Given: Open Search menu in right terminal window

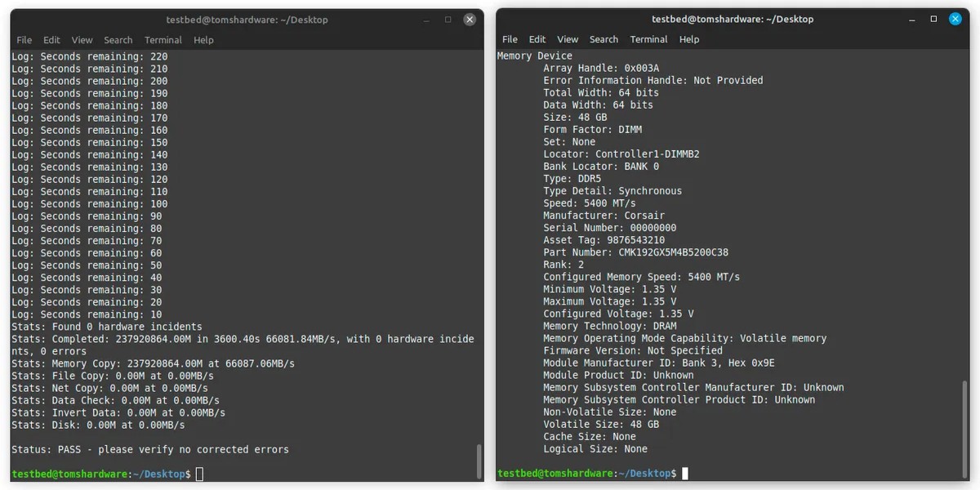Looking at the screenshot, I should tap(604, 39).
